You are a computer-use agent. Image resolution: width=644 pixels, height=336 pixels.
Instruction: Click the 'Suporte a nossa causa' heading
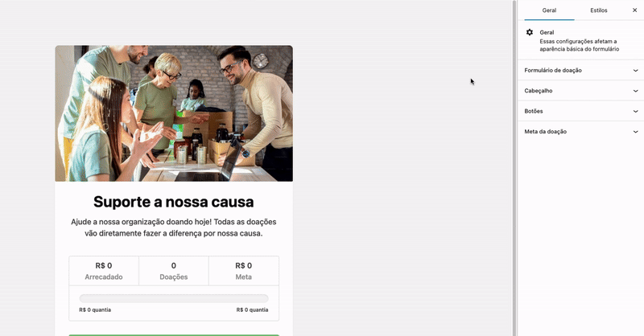pyautogui.click(x=174, y=202)
